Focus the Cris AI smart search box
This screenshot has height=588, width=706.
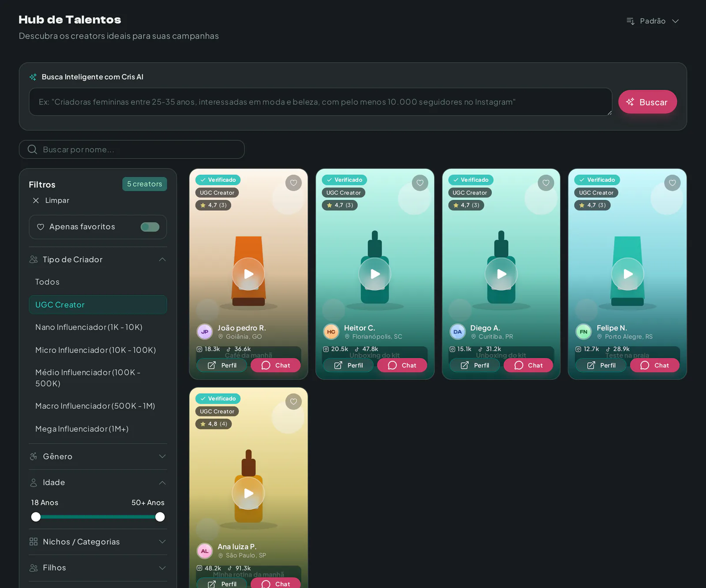(320, 102)
